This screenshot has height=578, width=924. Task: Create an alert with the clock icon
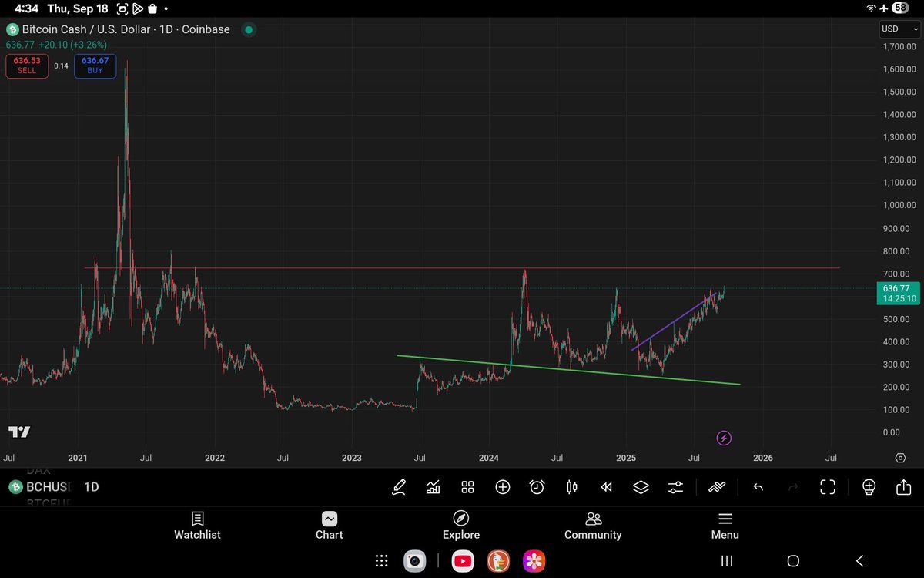click(537, 487)
